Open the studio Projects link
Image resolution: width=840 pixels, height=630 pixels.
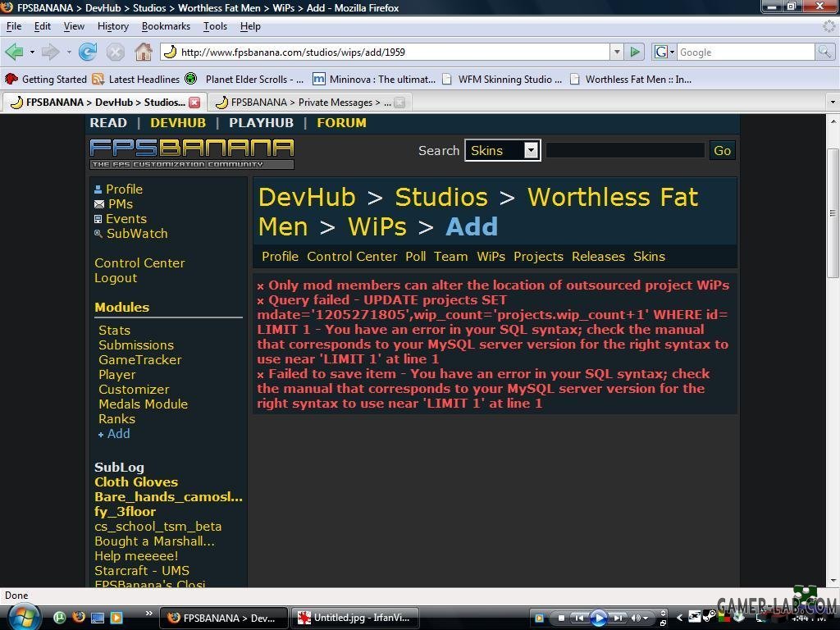coord(538,257)
